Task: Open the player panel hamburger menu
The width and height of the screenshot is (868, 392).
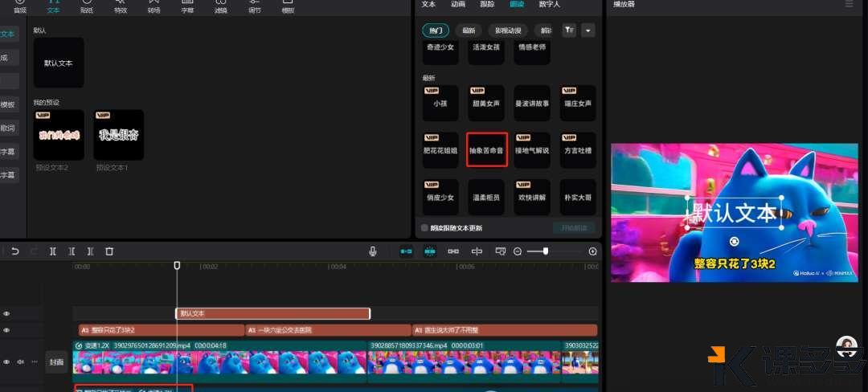Action: click(x=850, y=4)
